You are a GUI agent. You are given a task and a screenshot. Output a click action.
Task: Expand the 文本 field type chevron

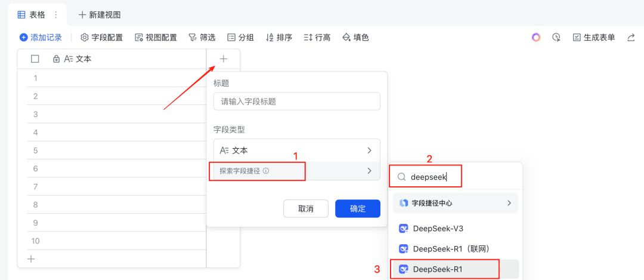coord(369,150)
